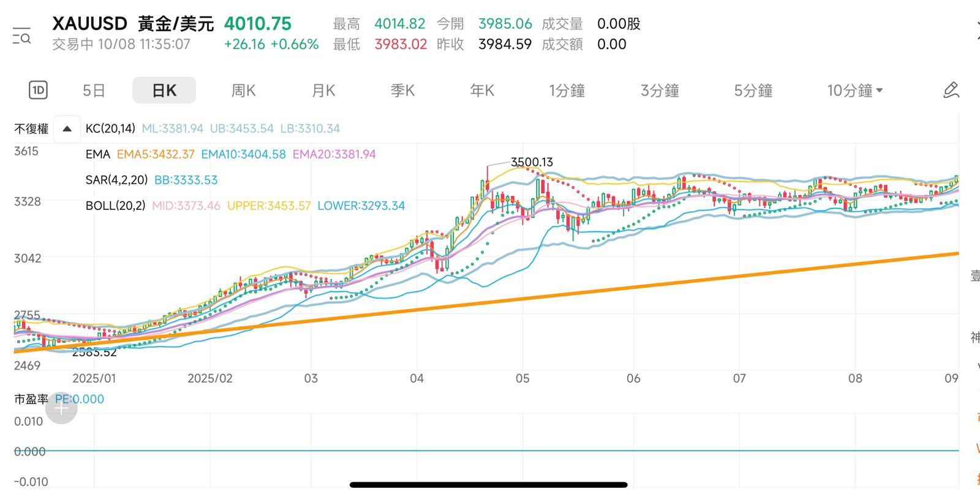This screenshot has height=497, width=980.
Task: Select the 月K monthly chart tab
Action: (x=323, y=91)
